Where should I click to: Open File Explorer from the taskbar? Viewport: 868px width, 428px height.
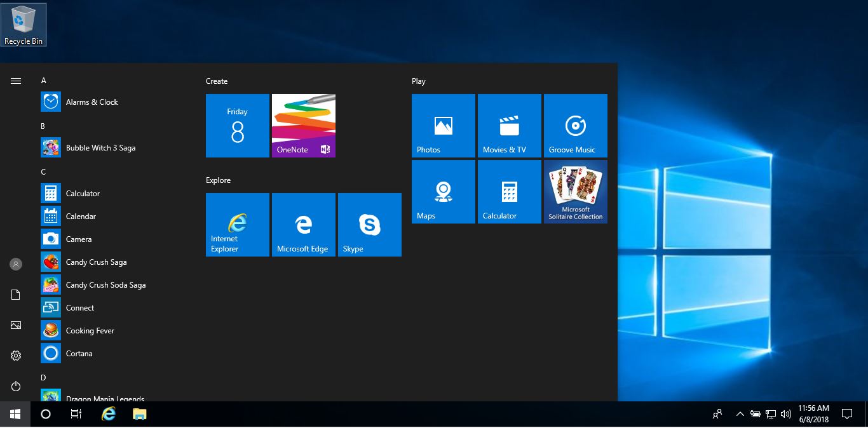click(x=140, y=414)
